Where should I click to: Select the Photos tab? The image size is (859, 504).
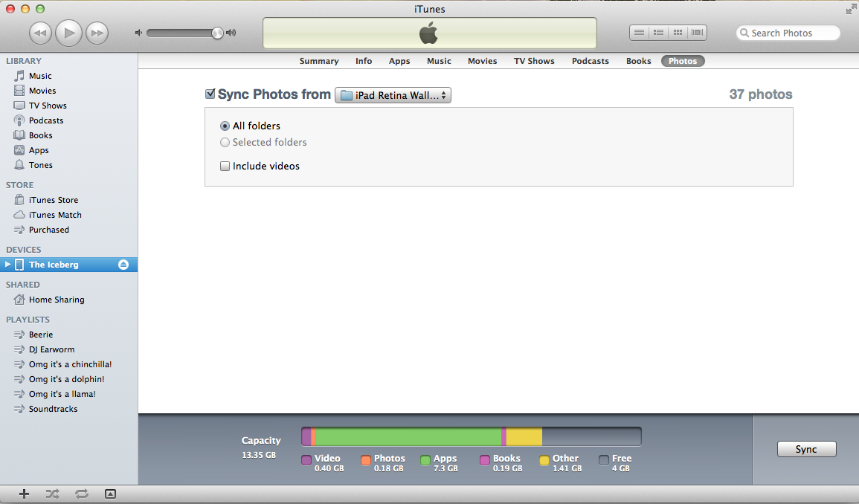click(683, 61)
